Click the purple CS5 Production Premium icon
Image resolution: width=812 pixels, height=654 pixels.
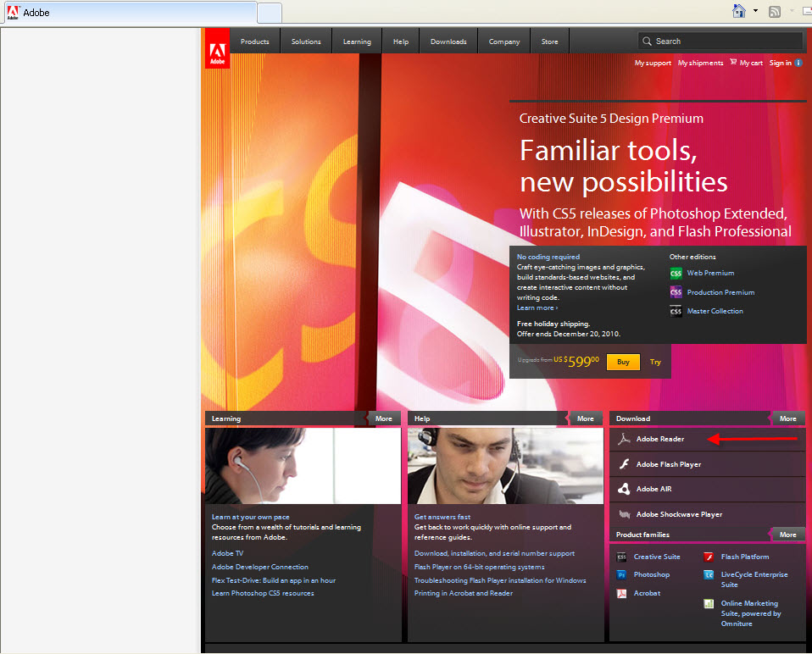coord(676,292)
